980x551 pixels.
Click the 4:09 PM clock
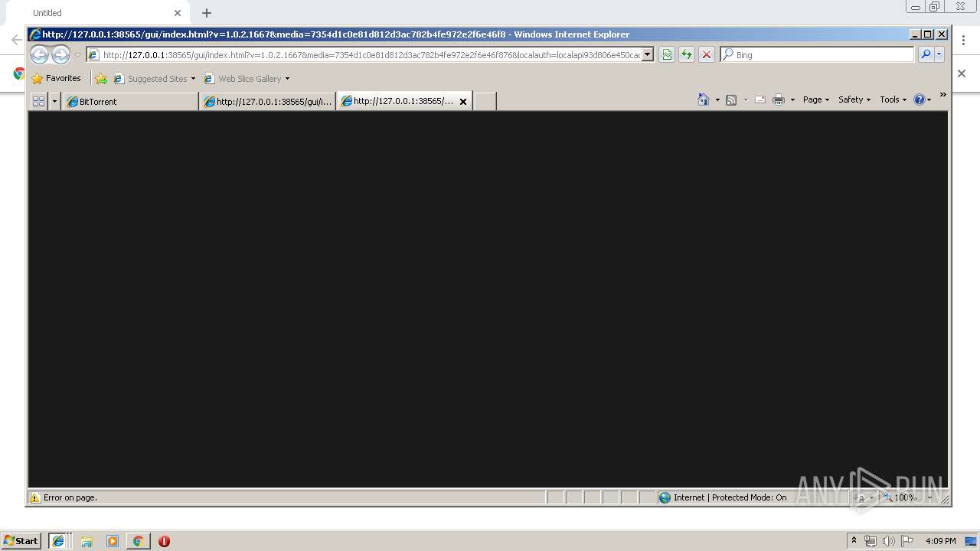940,541
